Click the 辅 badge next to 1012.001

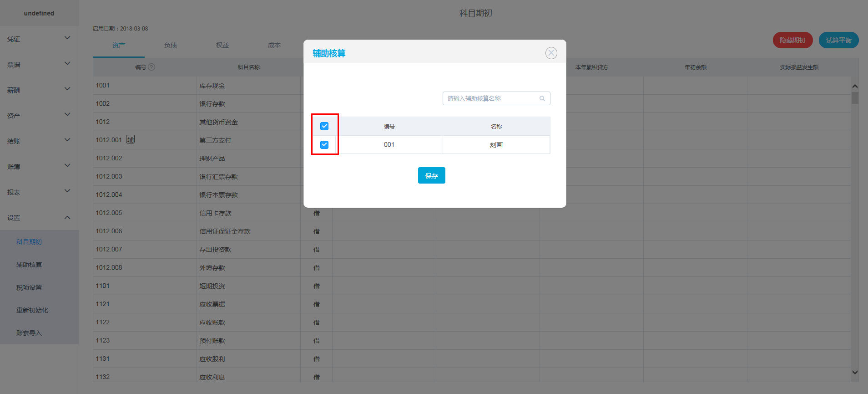click(131, 139)
